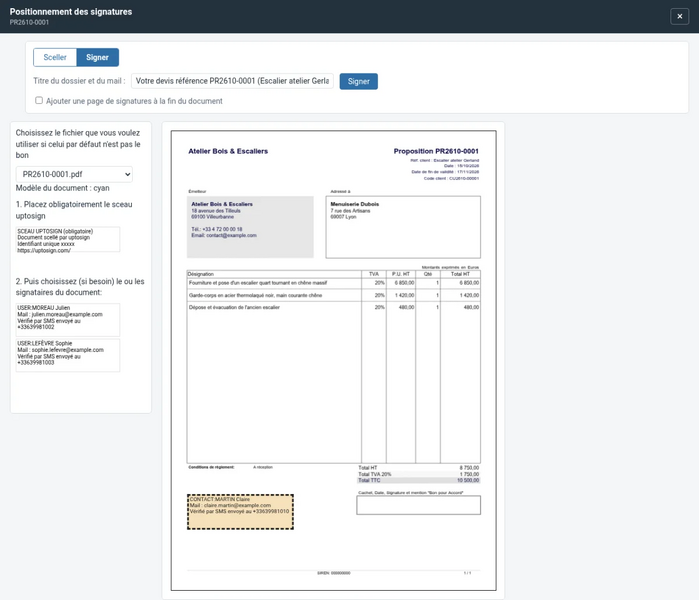This screenshot has width=699, height=600.
Task: Click the 'Total HT' summary label
Action: (368, 468)
